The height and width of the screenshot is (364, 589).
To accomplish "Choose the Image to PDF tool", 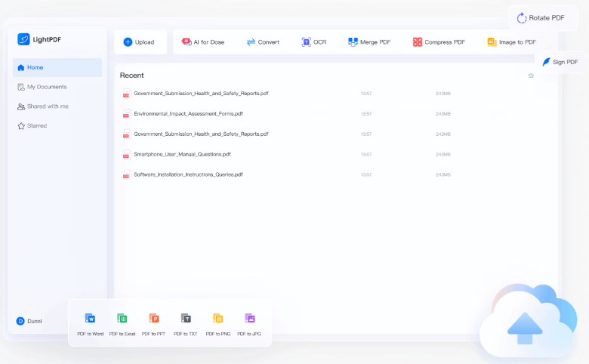I will 512,42.
